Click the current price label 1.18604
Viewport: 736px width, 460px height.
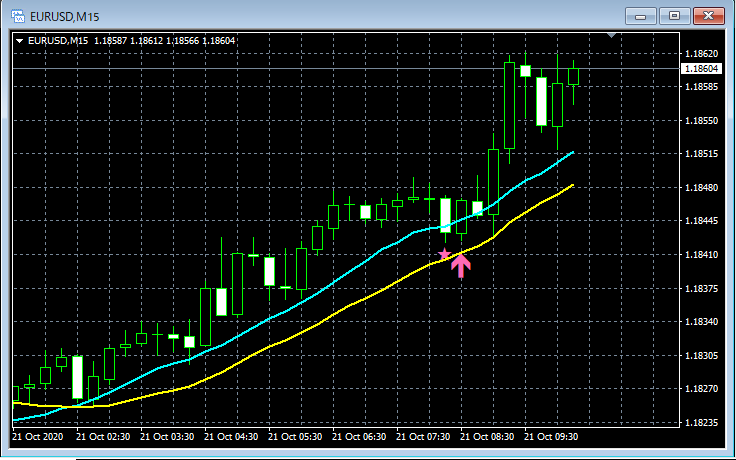tap(701, 69)
